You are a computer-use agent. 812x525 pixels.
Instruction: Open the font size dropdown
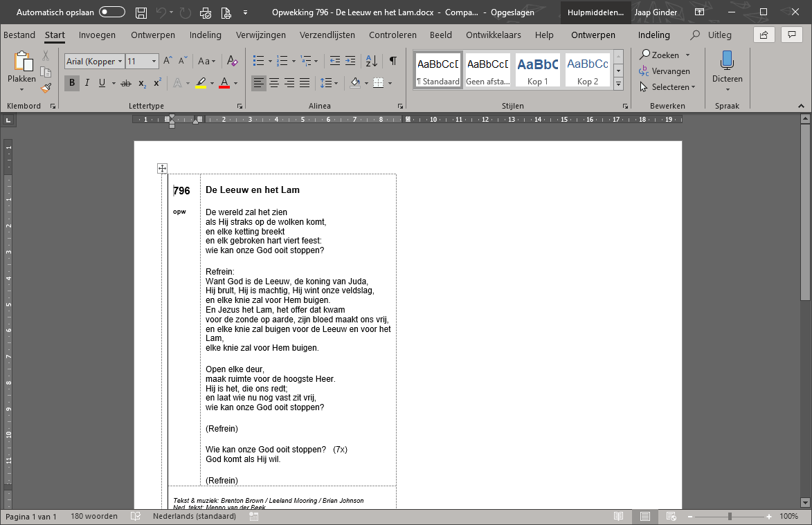point(154,61)
